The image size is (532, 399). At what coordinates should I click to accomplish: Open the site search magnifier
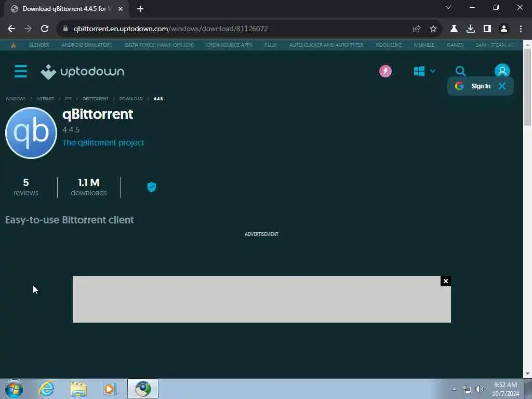(x=460, y=71)
